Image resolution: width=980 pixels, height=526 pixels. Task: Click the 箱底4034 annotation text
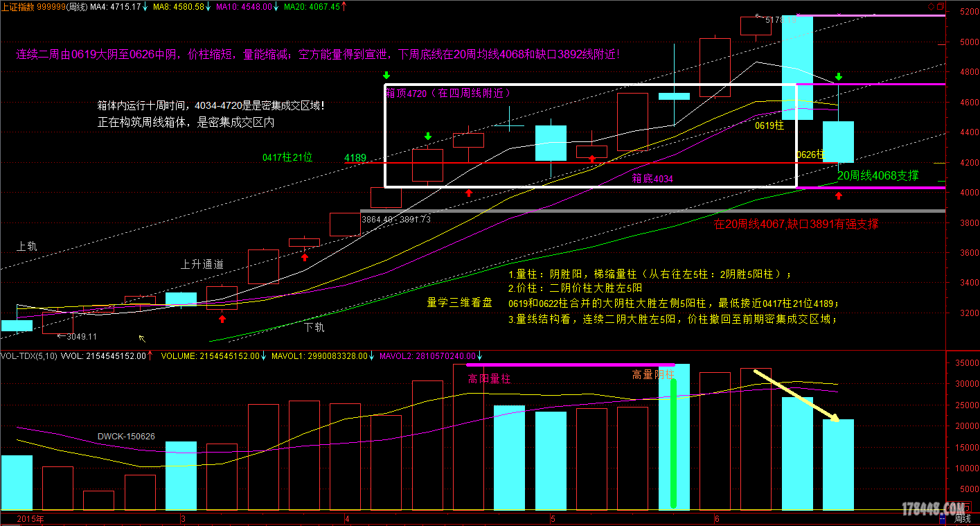(x=652, y=179)
